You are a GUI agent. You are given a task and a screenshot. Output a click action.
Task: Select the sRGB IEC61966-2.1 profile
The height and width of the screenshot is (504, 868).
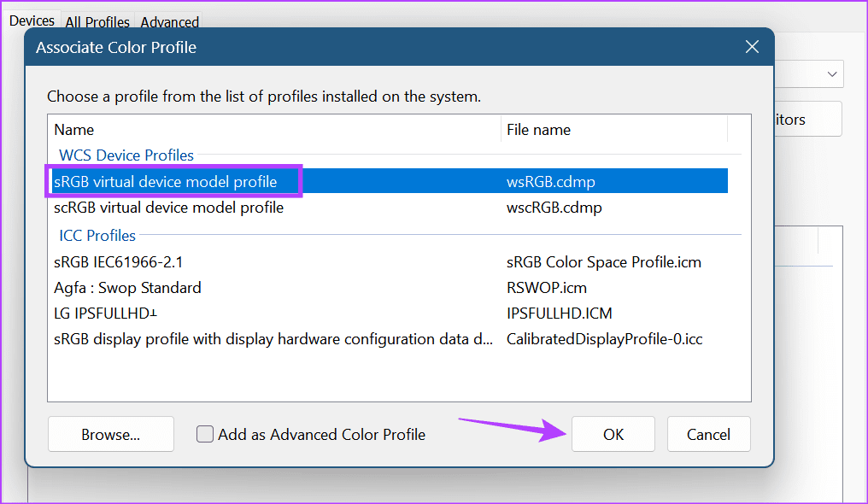388,262
